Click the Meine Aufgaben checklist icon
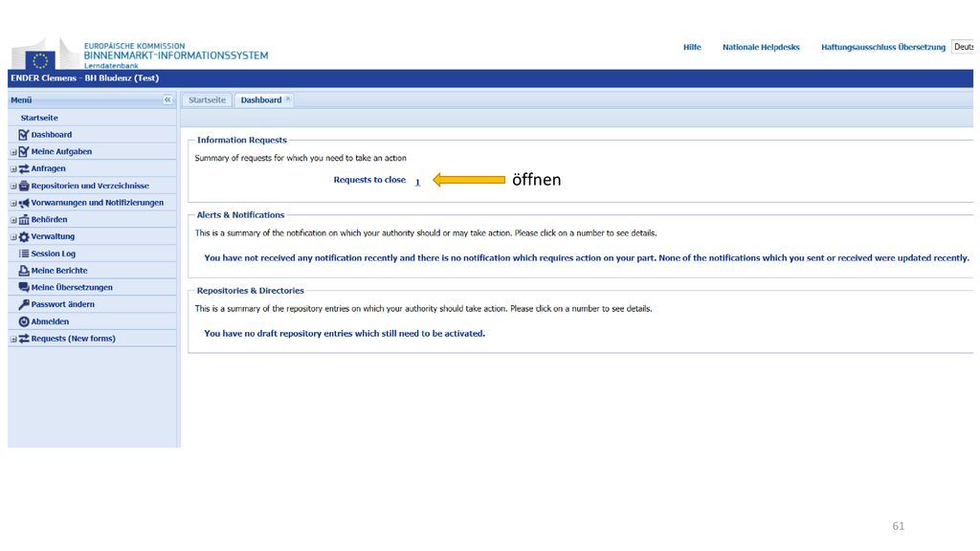The height and width of the screenshot is (551, 980). tap(24, 151)
